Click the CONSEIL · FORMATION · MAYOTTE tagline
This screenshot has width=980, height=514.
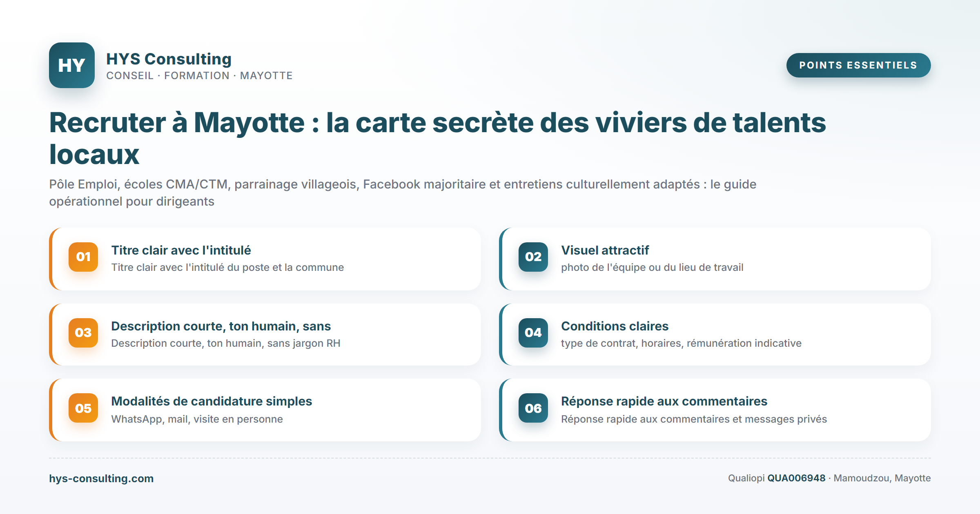(199, 76)
